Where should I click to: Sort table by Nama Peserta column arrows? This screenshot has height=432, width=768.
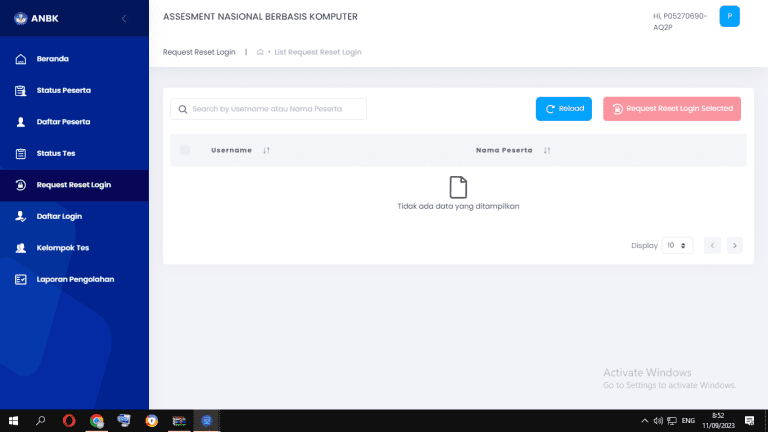tap(547, 150)
